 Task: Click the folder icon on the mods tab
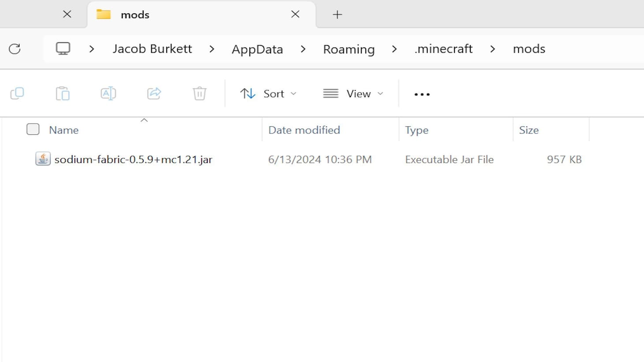[x=103, y=14]
